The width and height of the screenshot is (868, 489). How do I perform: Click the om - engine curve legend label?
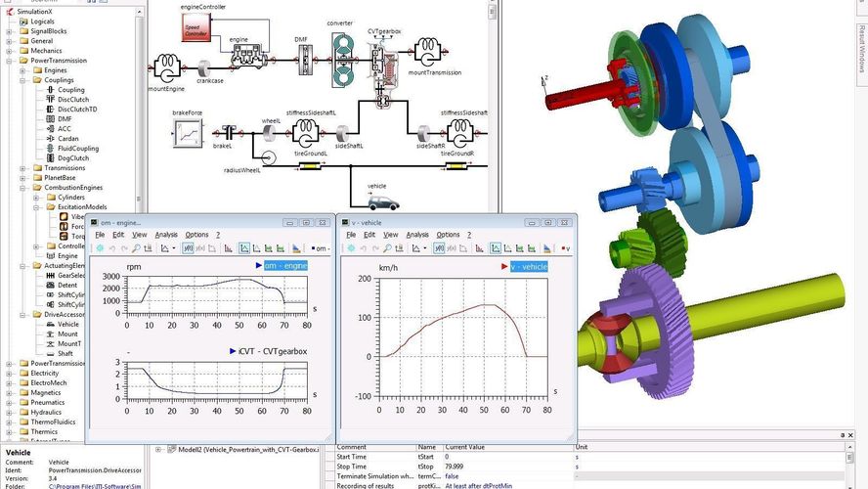coord(285,266)
